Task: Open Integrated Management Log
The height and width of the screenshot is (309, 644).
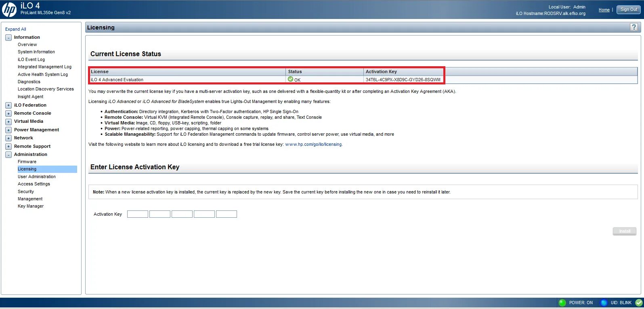Action: pyautogui.click(x=44, y=67)
